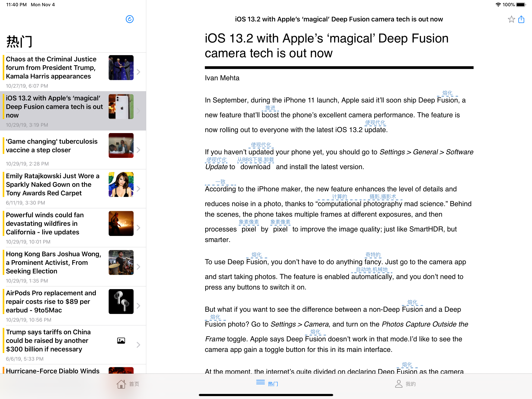This screenshot has width=532, height=399.
Task: Open 'AirPods Pro replacement and repair costs' headline
Action: pyautogui.click(x=51, y=302)
